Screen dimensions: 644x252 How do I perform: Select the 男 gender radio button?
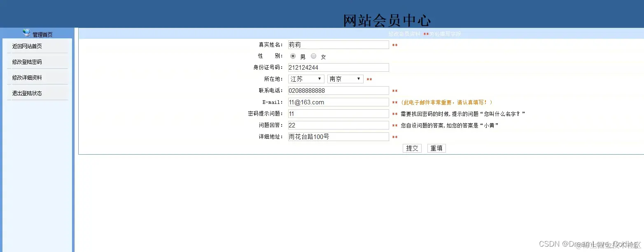click(x=293, y=56)
